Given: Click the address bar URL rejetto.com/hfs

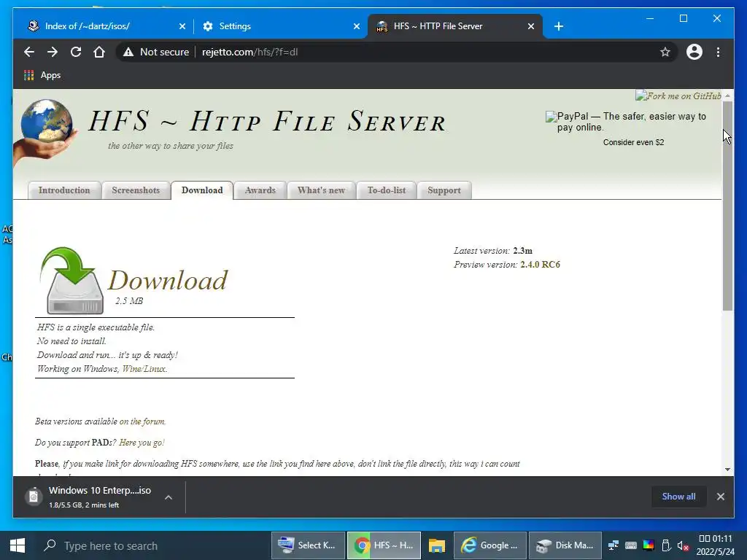Looking at the screenshot, I should click(249, 52).
